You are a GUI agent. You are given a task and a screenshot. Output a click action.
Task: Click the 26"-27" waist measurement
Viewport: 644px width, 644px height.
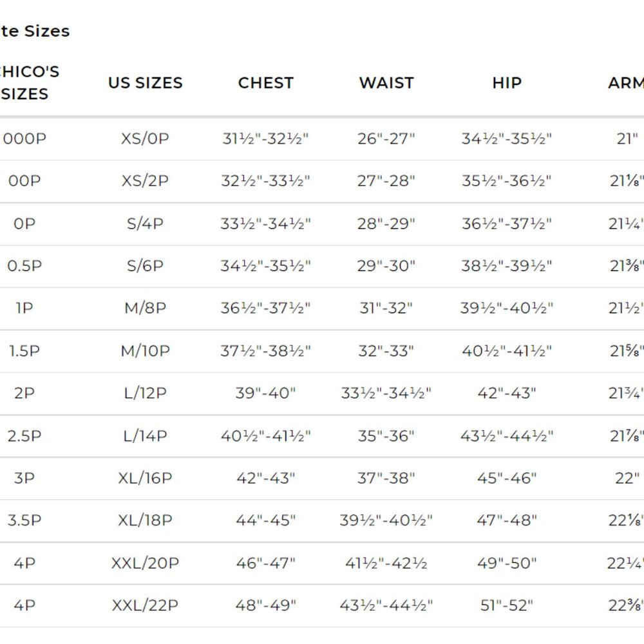pos(386,138)
